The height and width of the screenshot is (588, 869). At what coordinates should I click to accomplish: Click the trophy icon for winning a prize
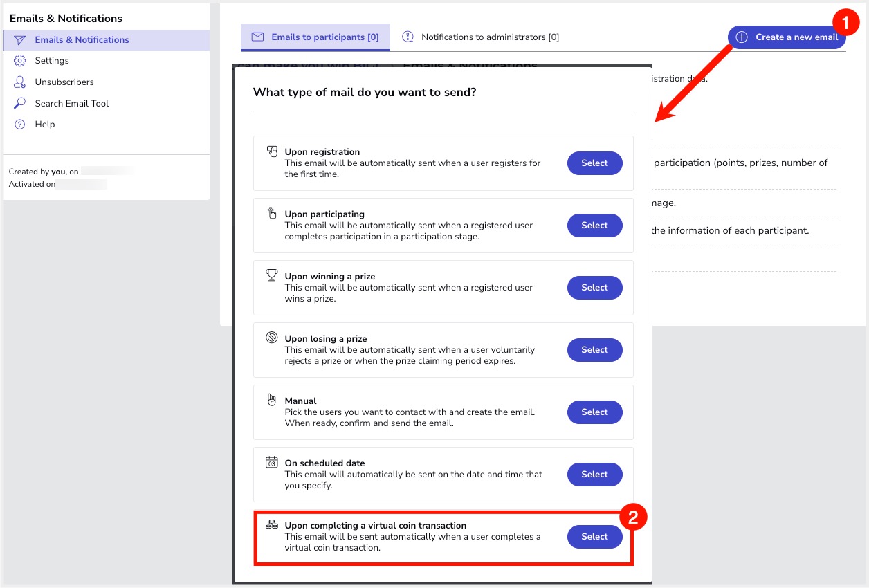[x=272, y=275]
